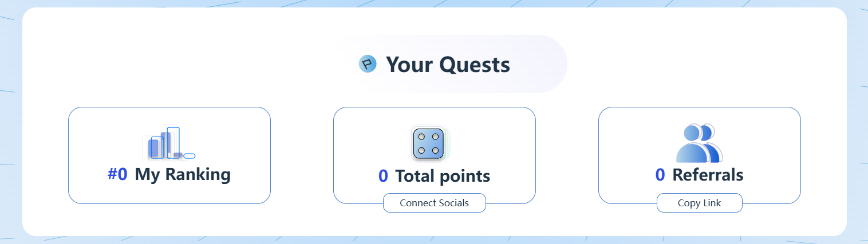Select the Connect Socials button

434,203
